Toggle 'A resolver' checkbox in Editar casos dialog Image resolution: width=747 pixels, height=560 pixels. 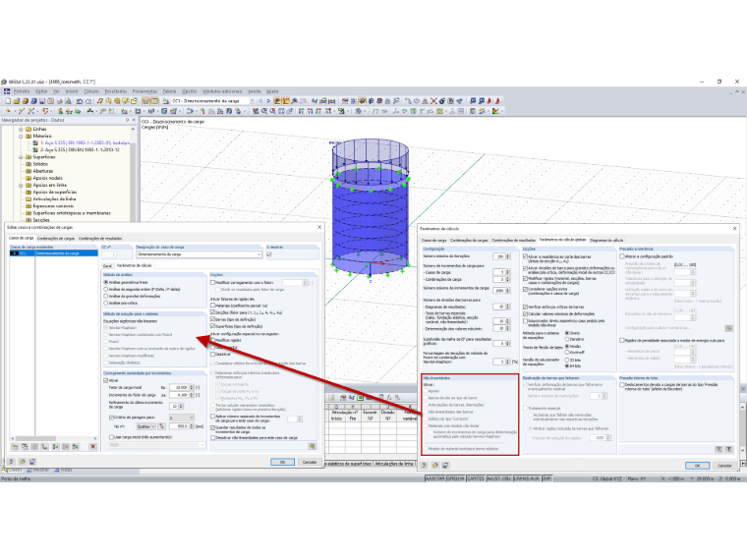269,254
